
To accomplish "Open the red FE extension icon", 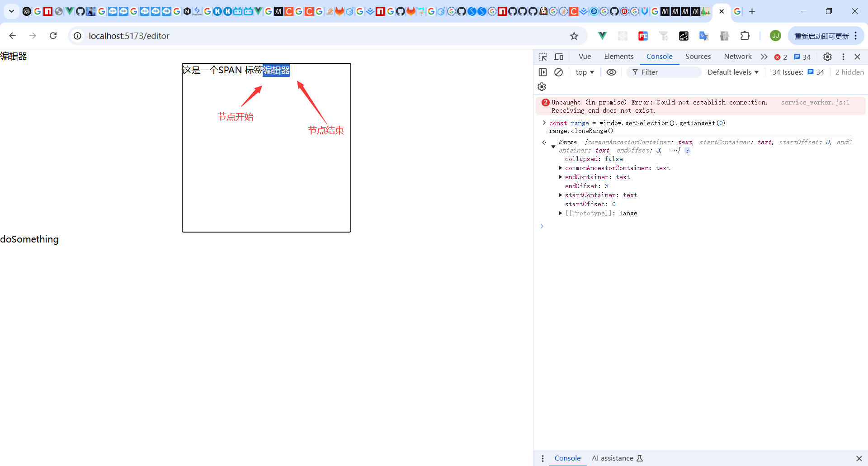I will tap(643, 36).
